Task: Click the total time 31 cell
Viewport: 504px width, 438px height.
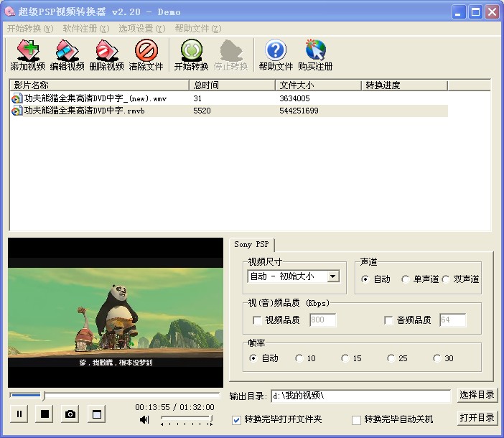Action: click(x=197, y=98)
